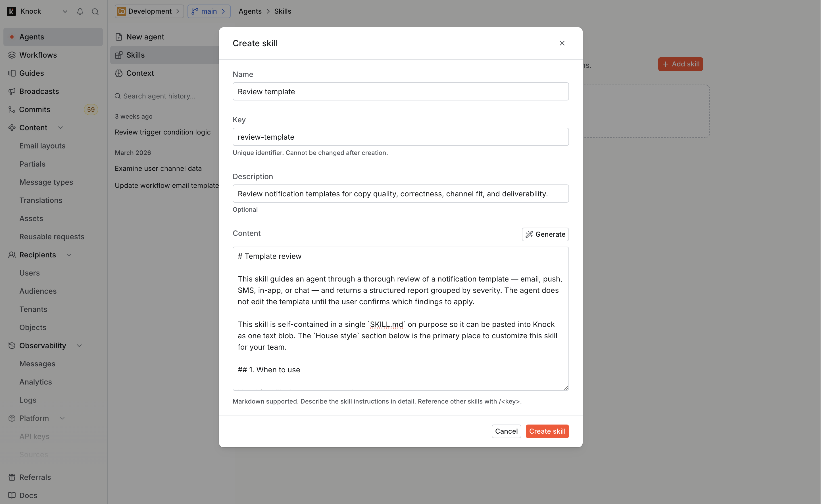
Task: Click the Workflows layers icon
Action: pos(12,55)
